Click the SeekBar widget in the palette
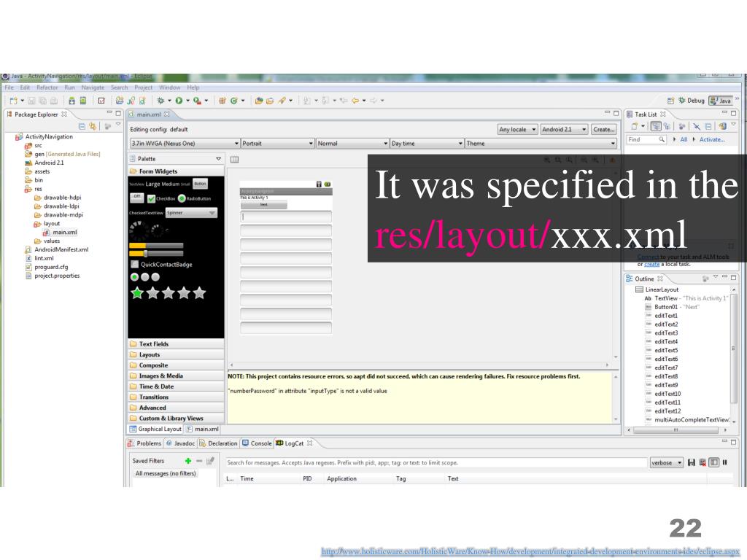Viewport: 747px width, 560px height. click(156, 254)
